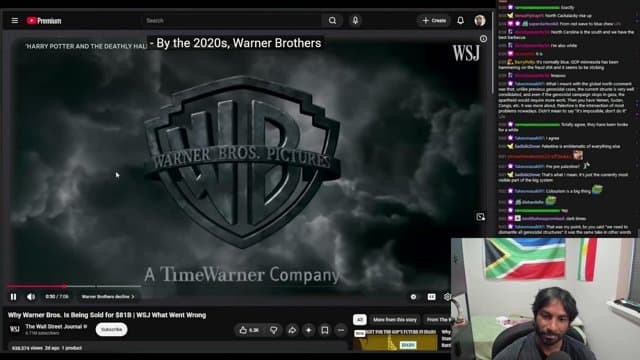Open the notifications bell

tap(460, 20)
